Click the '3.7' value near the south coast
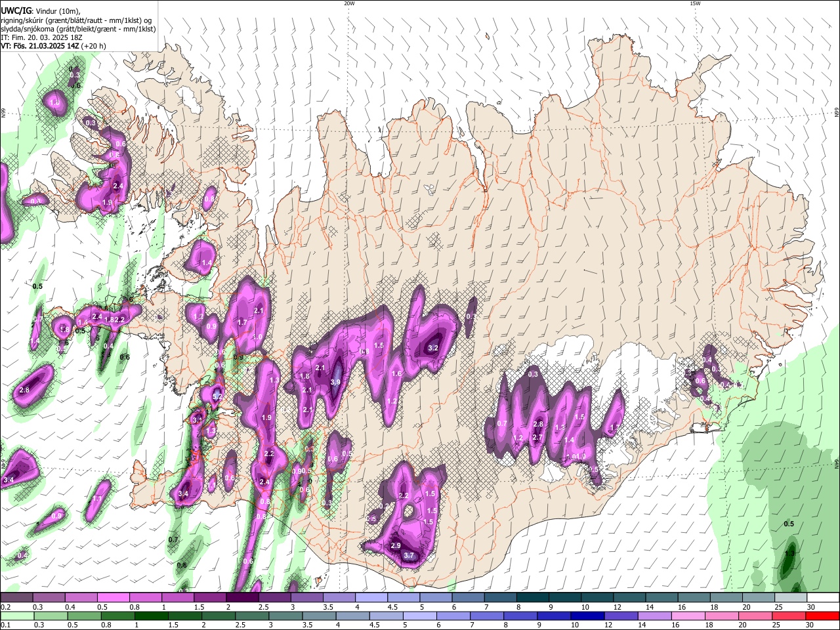The image size is (840, 630). pyautogui.click(x=409, y=556)
